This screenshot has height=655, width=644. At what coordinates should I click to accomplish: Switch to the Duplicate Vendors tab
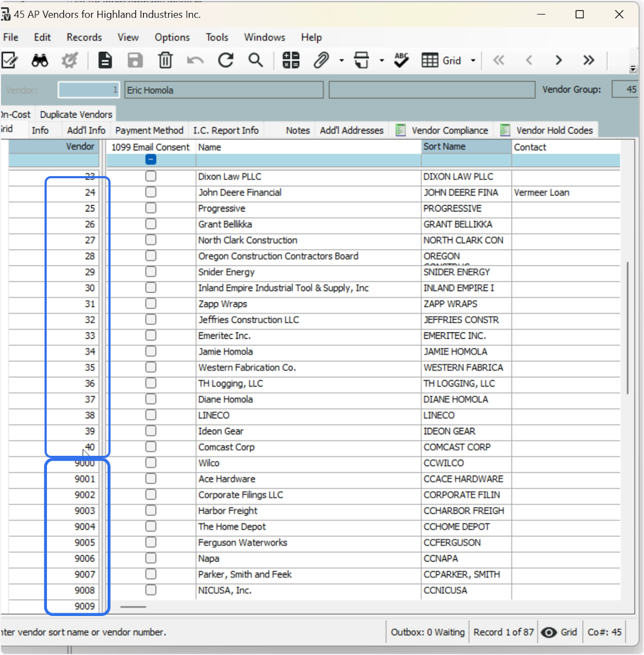pos(76,114)
